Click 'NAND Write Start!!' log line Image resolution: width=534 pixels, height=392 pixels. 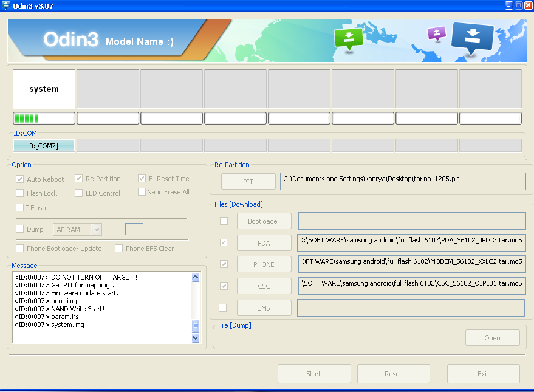pyautogui.click(x=61, y=309)
